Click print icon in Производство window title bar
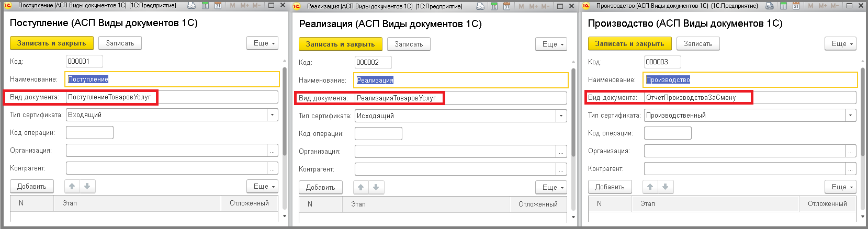The image size is (868, 229). click(x=770, y=6)
